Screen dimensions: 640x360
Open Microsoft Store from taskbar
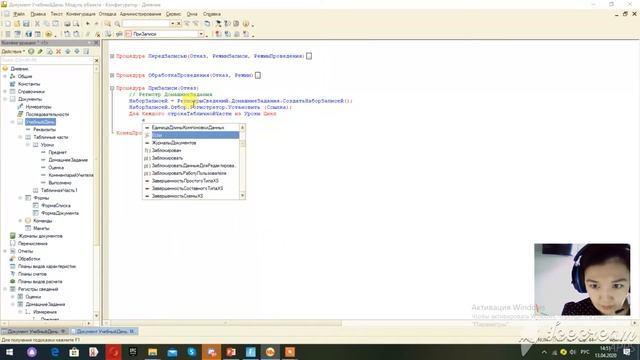point(74,352)
